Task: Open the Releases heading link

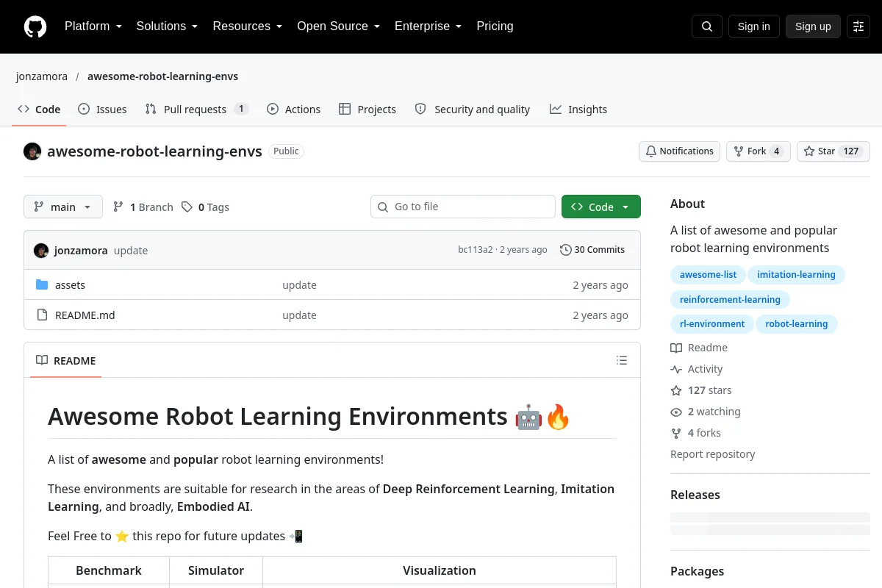Action: (695, 495)
